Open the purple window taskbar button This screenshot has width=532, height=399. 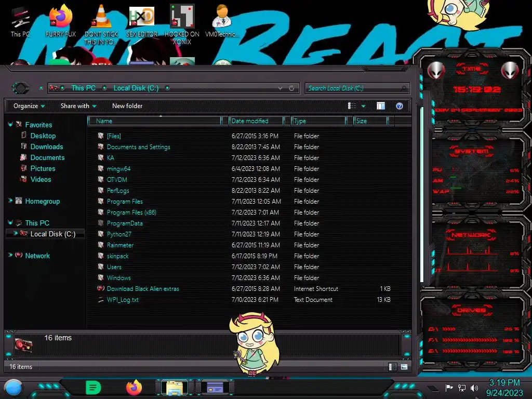click(215, 388)
